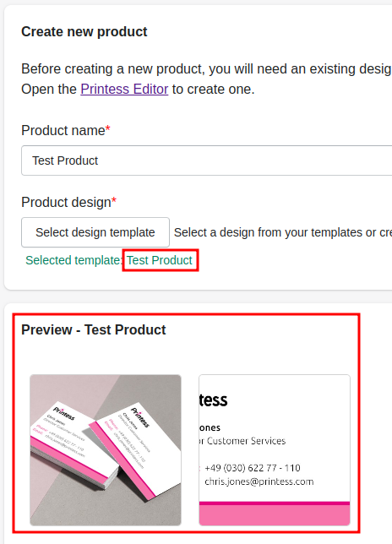Click the chris.jones@printess.com email in the preview
This screenshot has height=544, width=392.
click(259, 481)
